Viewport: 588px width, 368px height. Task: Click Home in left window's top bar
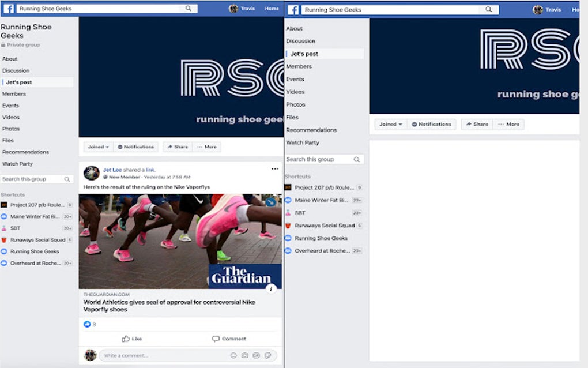click(272, 8)
